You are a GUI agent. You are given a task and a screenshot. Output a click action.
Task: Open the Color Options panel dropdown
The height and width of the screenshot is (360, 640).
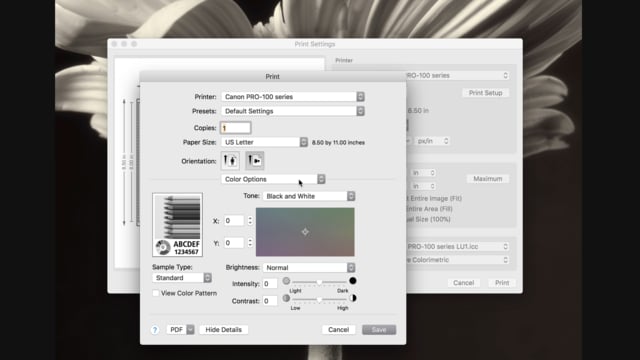pos(273,179)
